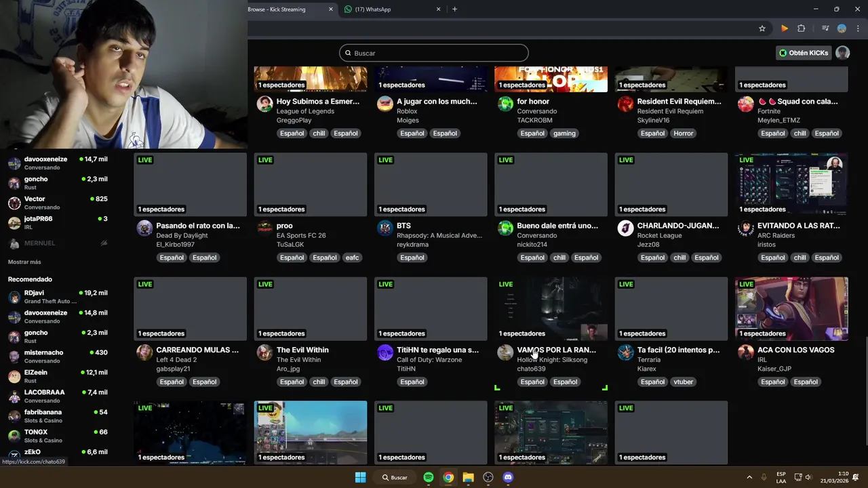Viewport: 868px width, 488px height.
Task: Click the Moiges streamer avatar
Action: [385, 104]
